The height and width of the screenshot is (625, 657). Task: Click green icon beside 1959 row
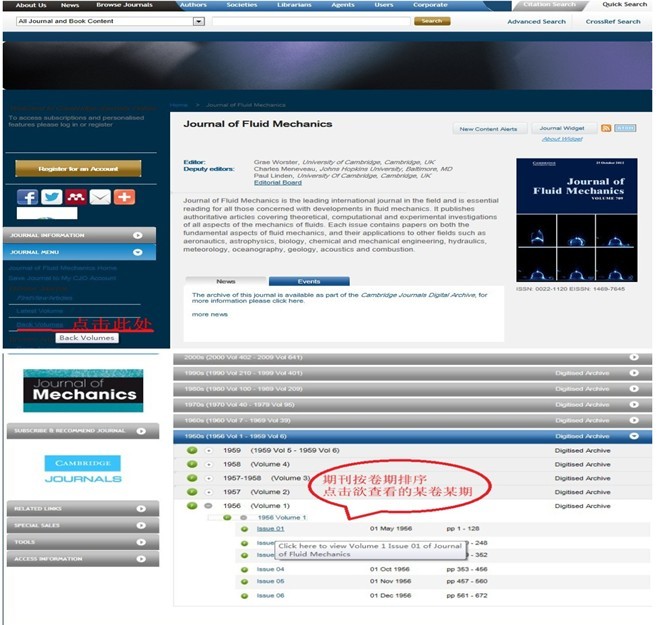(192, 450)
